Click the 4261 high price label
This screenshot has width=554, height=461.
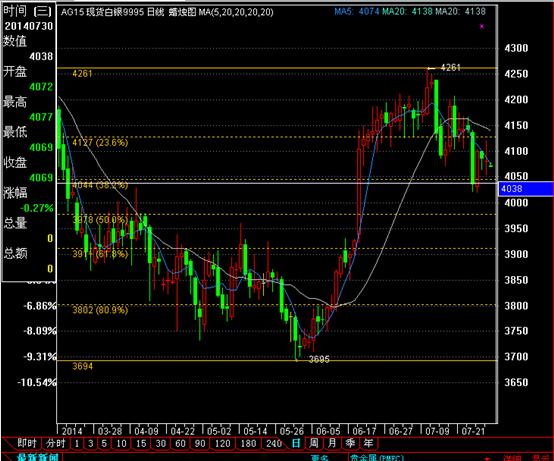[450, 67]
